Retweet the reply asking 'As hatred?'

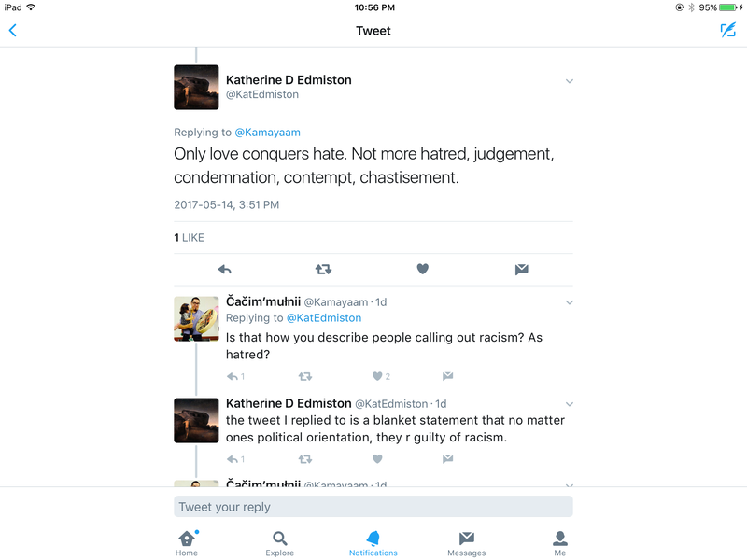pos(305,377)
